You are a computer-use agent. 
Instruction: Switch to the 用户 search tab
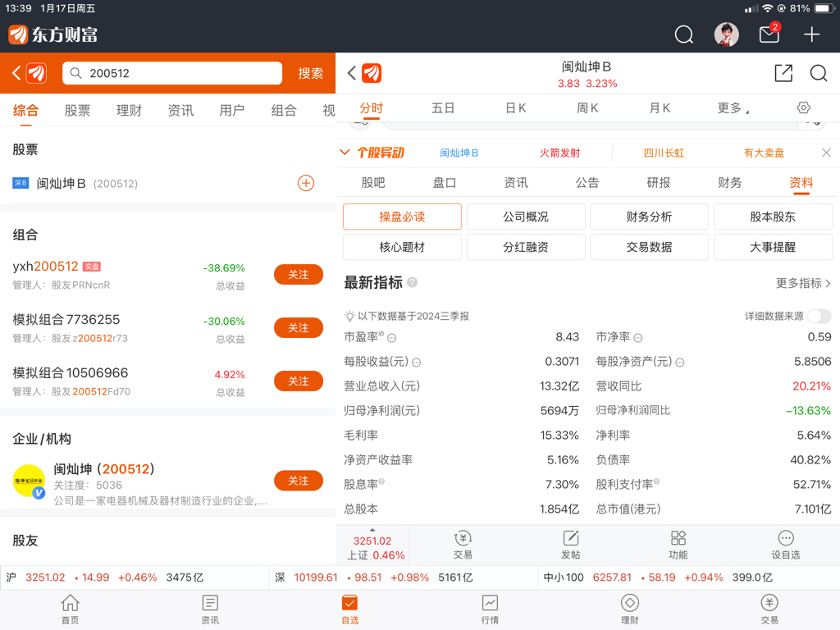tap(232, 111)
